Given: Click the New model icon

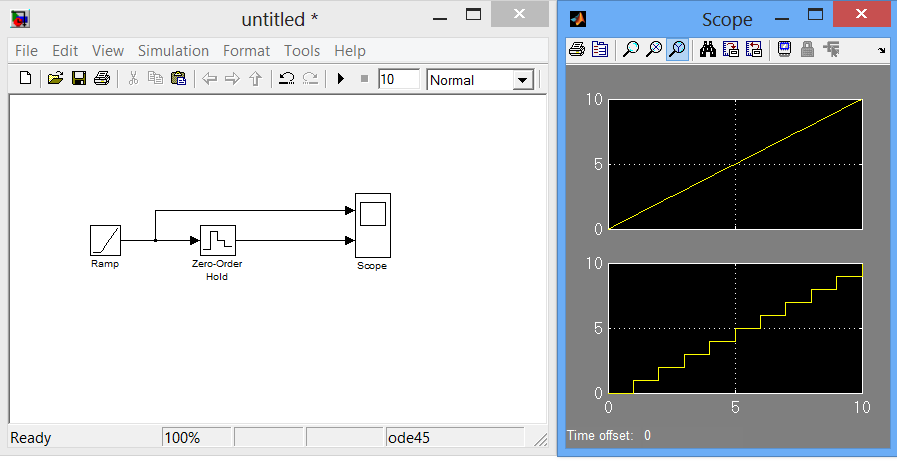Looking at the screenshot, I should click(x=25, y=78).
